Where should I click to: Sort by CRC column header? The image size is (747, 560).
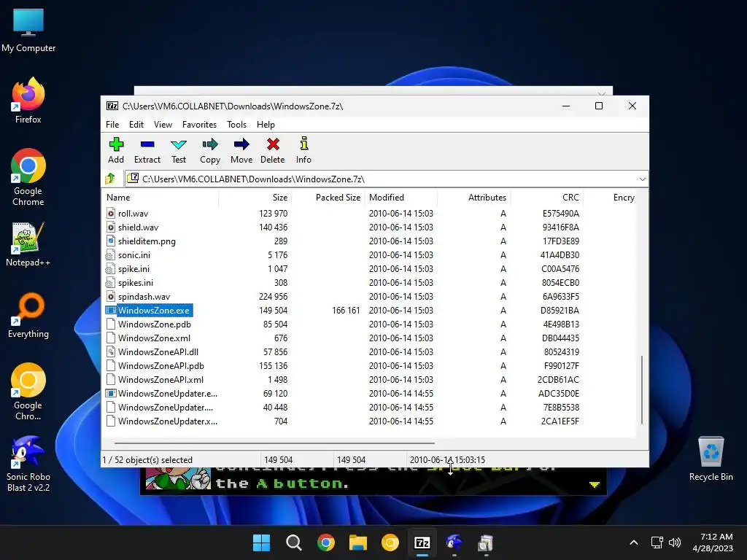[x=546, y=197]
